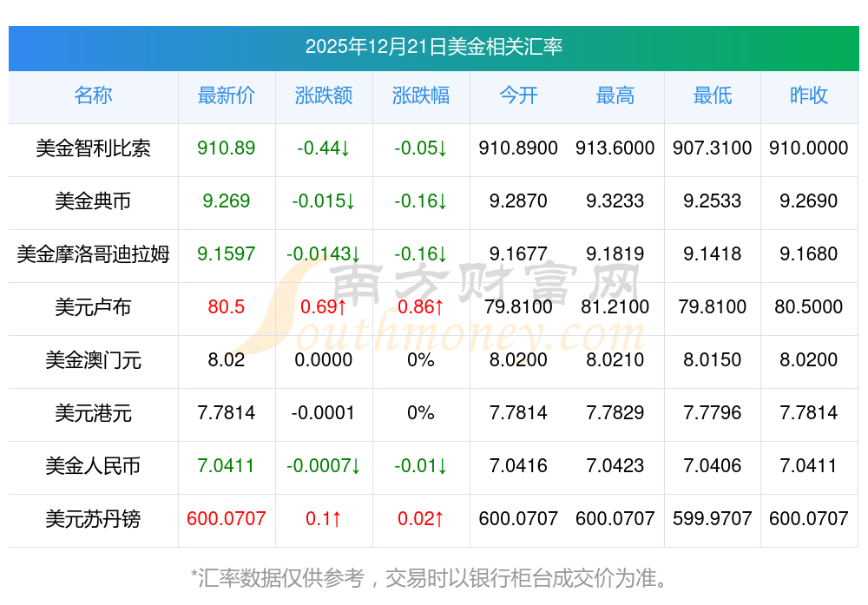
Task: Select the 最低 column header
Action: pos(712,95)
